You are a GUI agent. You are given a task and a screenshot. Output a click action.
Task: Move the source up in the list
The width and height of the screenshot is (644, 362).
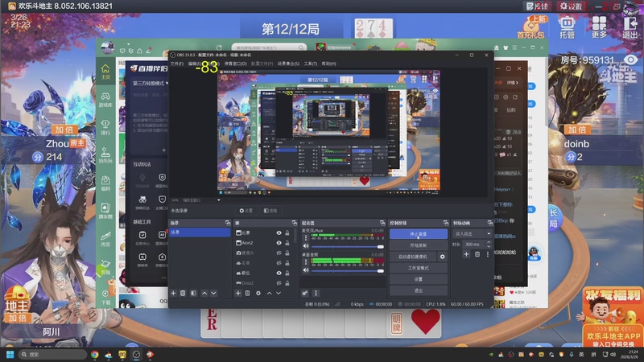tap(269, 293)
